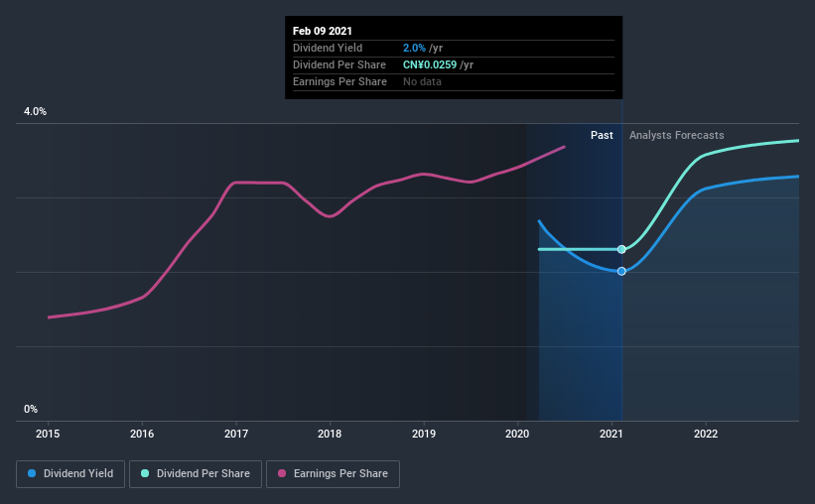Click the 2016 x-axis label

(142, 434)
